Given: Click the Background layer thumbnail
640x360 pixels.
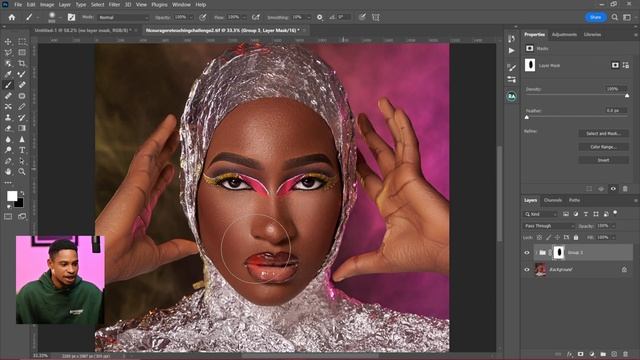Looking at the screenshot, I should tap(541, 269).
